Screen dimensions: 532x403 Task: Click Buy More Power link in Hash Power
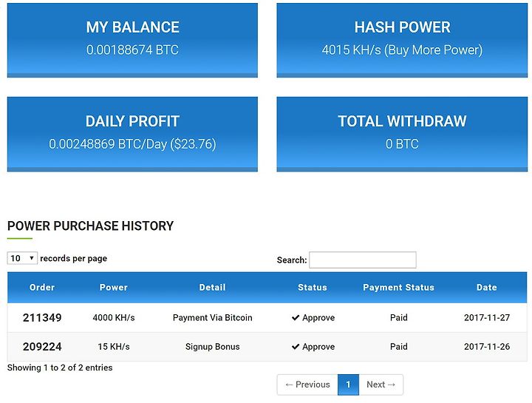pyautogui.click(x=433, y=50)
